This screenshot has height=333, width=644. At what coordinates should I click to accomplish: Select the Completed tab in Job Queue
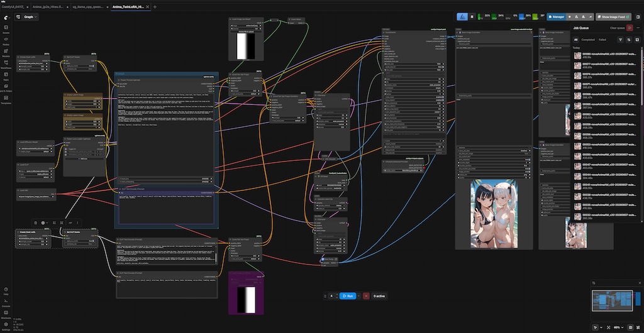[x=588, y=40]
